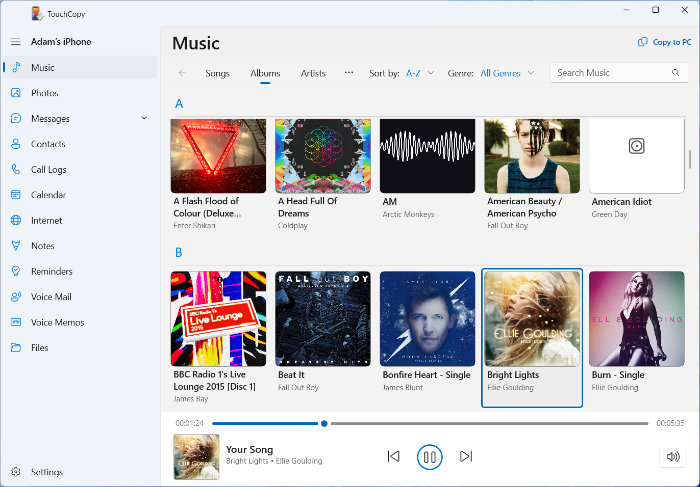Open the All Genres dropdown

[507, 73]
